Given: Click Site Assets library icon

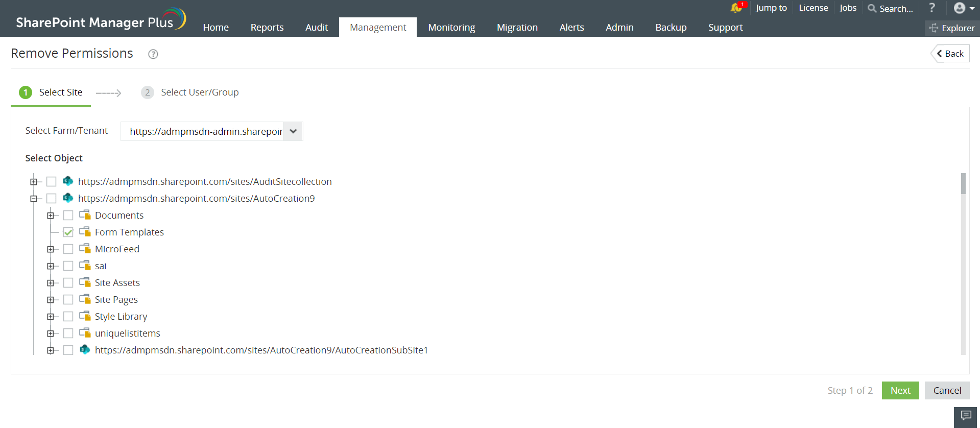Looking at the screenshot, I should (x=85, y=282).
